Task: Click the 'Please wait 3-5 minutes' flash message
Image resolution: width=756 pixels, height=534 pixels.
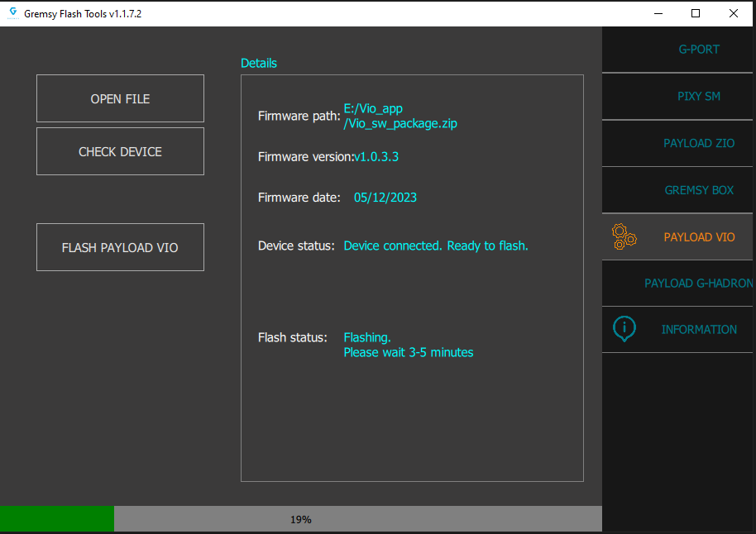Action: tap(409, 352)
